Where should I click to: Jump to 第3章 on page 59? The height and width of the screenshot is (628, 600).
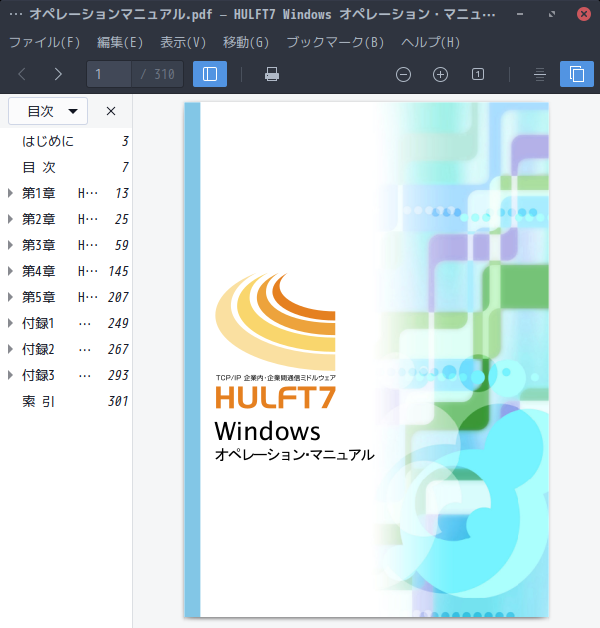click(66, 245)
